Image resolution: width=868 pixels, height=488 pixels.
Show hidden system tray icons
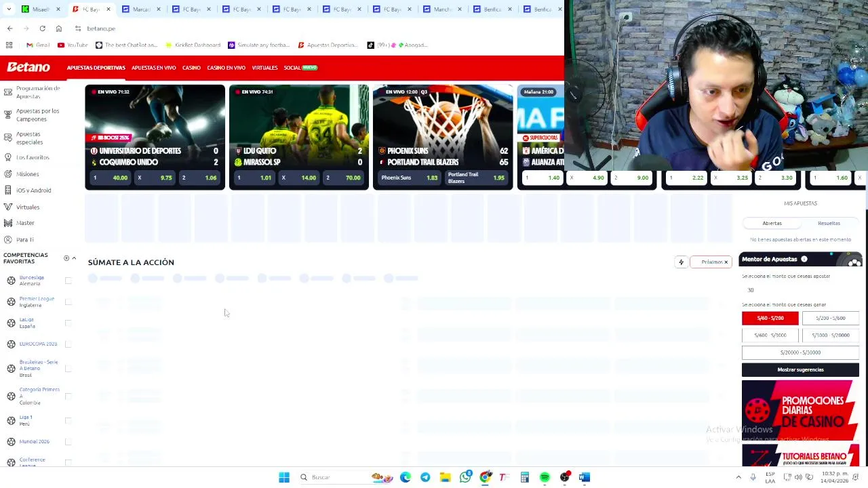(738, 477)
